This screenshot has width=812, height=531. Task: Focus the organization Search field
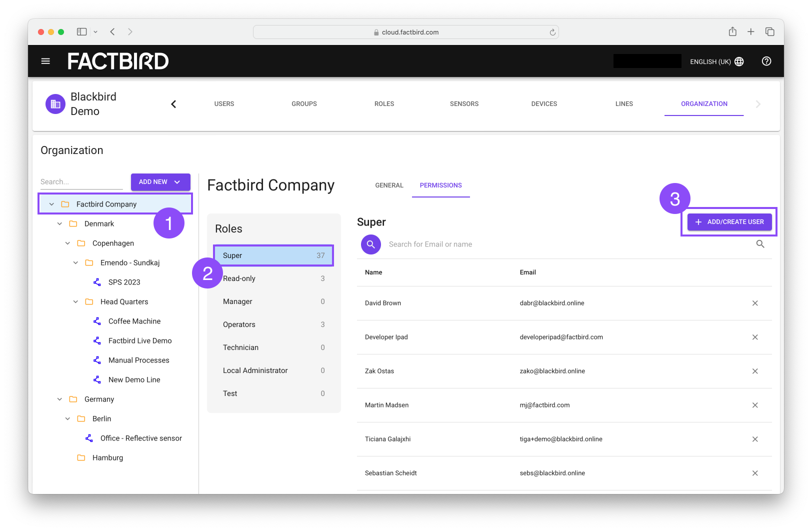[81, 182]
